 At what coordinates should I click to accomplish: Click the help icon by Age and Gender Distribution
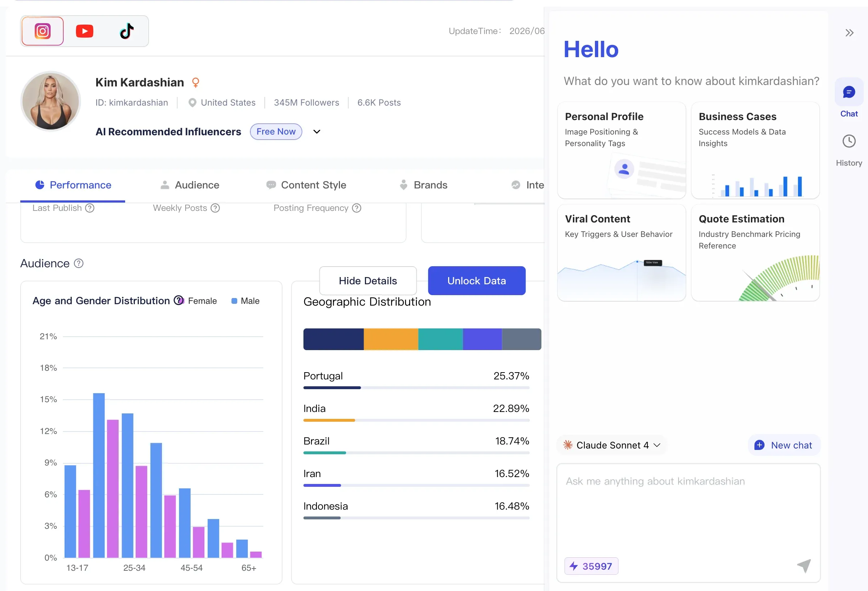click(179, 300)
